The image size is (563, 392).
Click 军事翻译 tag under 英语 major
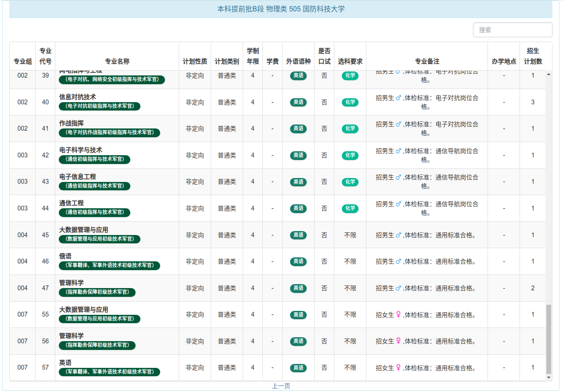(109, 372)
